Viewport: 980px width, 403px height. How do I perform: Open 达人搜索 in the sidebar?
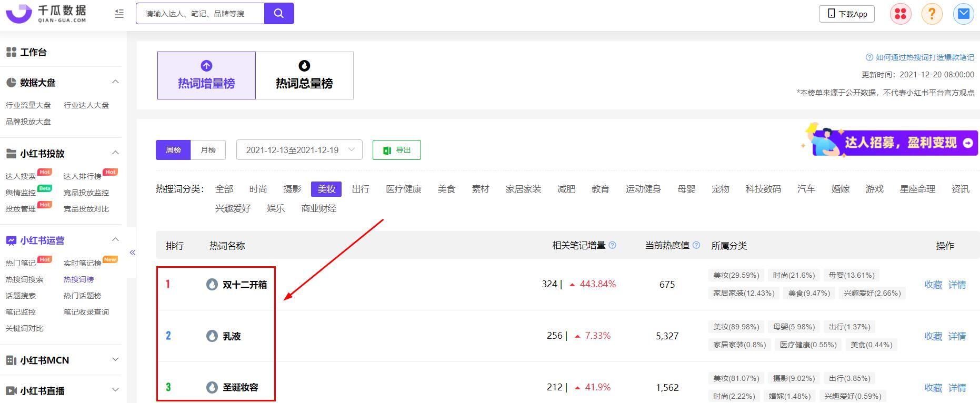21,176
